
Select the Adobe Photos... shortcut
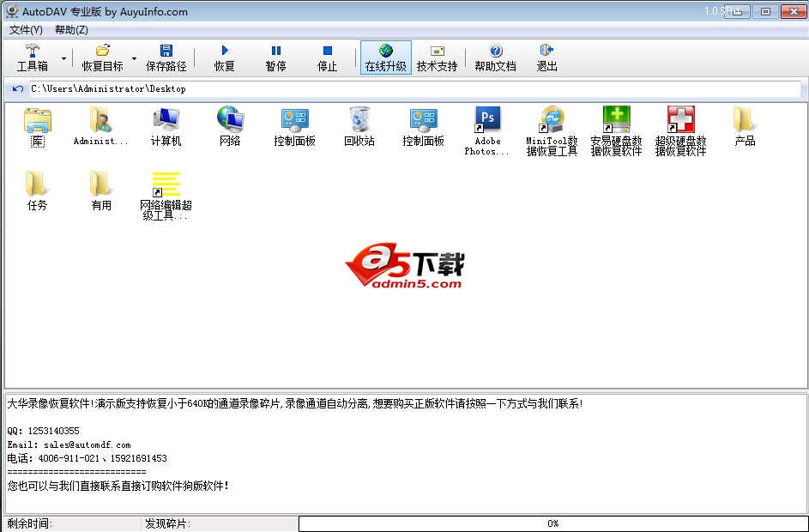pos(487,131)
